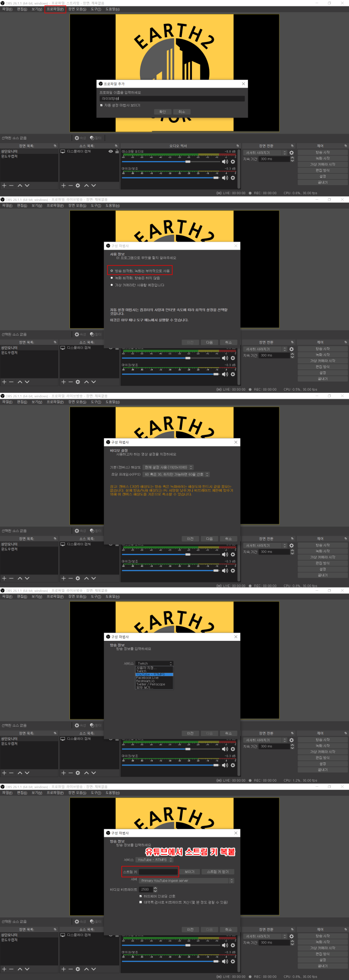
Task: Choose Facebook Live from service list
Action: 154,677
